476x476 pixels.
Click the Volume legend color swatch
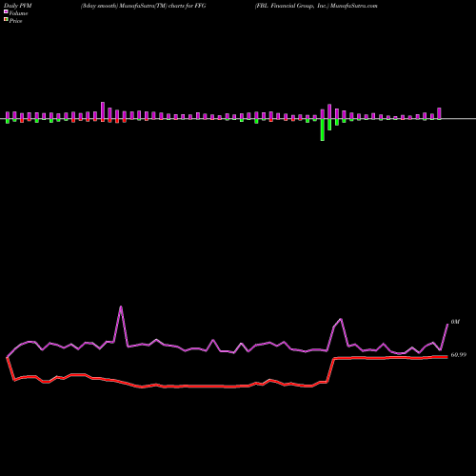click(6, 12)
